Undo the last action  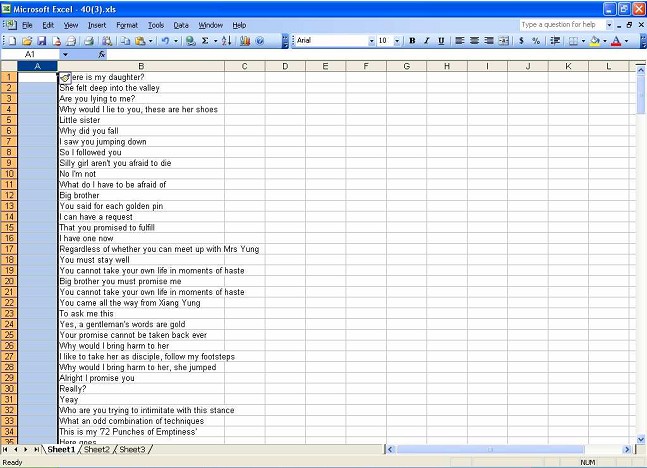(165, 40)
